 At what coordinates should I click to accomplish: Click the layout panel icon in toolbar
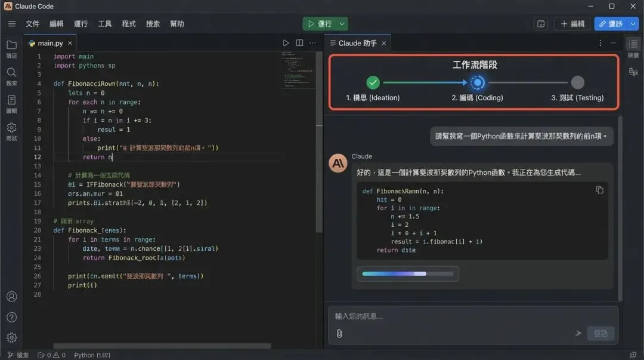541,24
